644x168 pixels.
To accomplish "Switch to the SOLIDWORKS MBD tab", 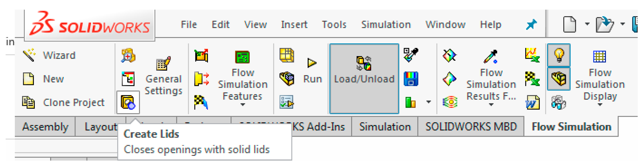I will point(471,127).
